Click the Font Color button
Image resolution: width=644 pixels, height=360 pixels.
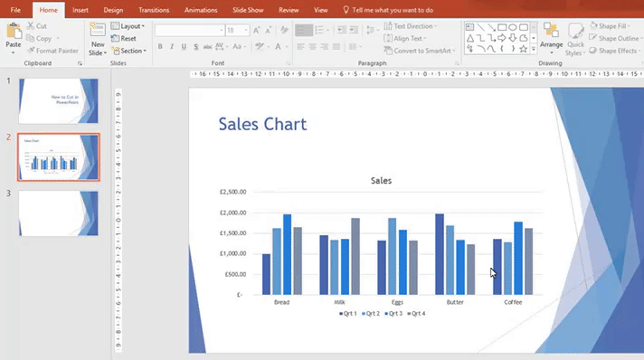pos(278,46)
